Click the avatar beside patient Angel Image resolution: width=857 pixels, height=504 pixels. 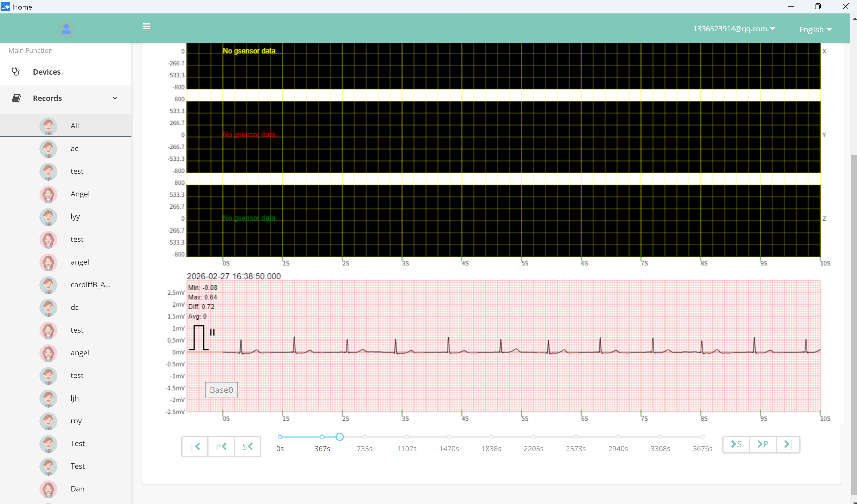[x=48, y=194]
